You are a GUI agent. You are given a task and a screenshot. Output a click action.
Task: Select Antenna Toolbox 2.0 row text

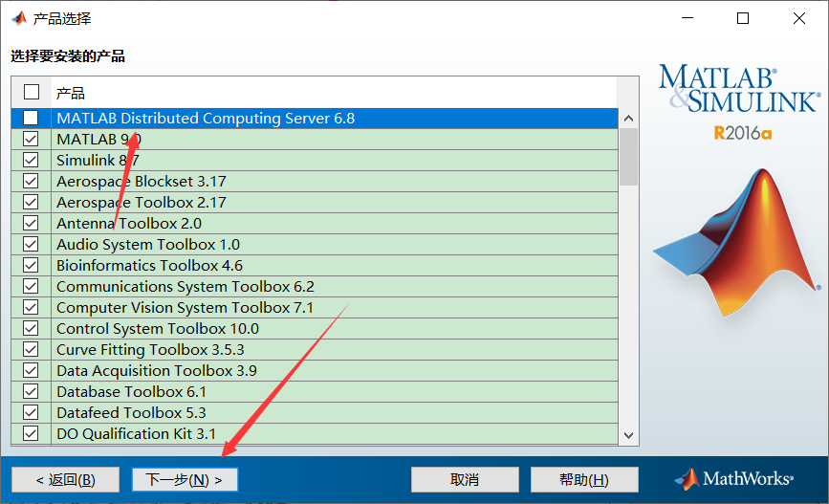(x=129, y=223)
